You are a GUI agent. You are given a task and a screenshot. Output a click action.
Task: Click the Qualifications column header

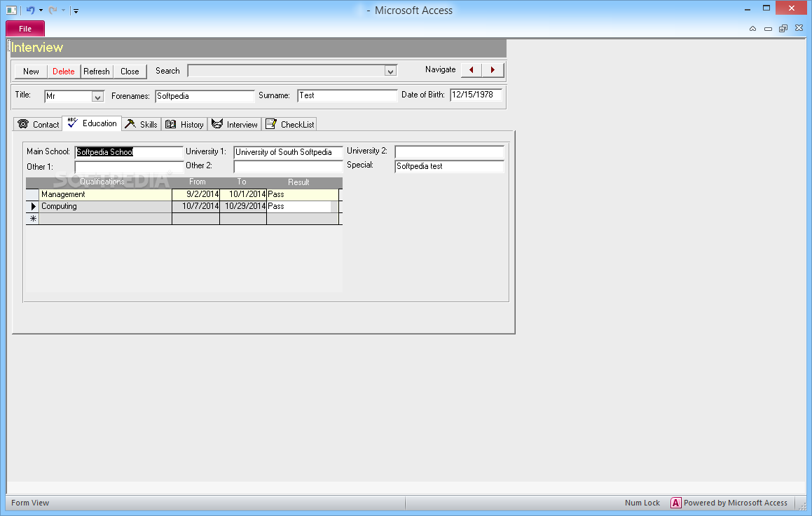(x=102, y=182)
